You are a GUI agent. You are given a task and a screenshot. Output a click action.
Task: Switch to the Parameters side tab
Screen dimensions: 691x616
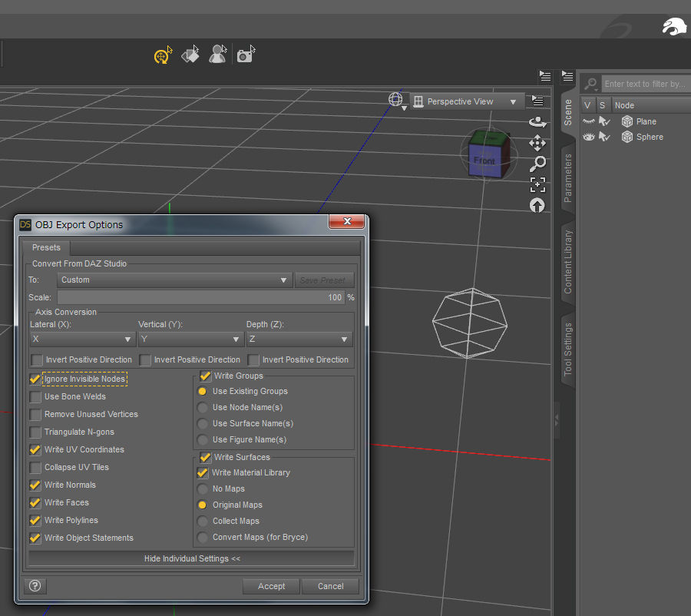click(x=568, y=178)
